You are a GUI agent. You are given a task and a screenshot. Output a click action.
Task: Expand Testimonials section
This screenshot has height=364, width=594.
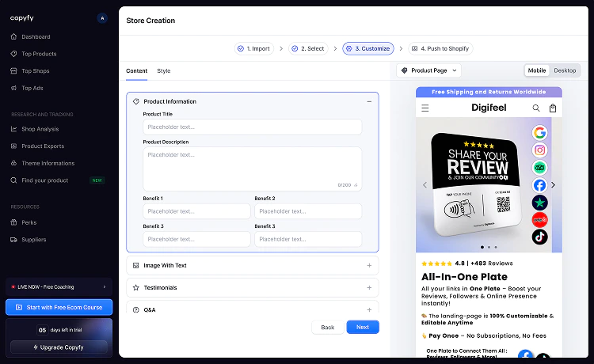tap(253, 287)
